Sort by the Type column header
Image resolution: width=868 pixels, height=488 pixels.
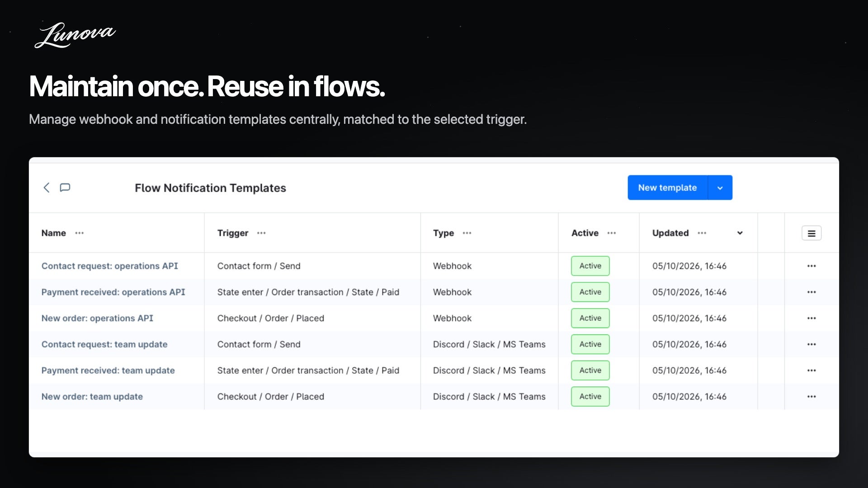coord(443,233)
